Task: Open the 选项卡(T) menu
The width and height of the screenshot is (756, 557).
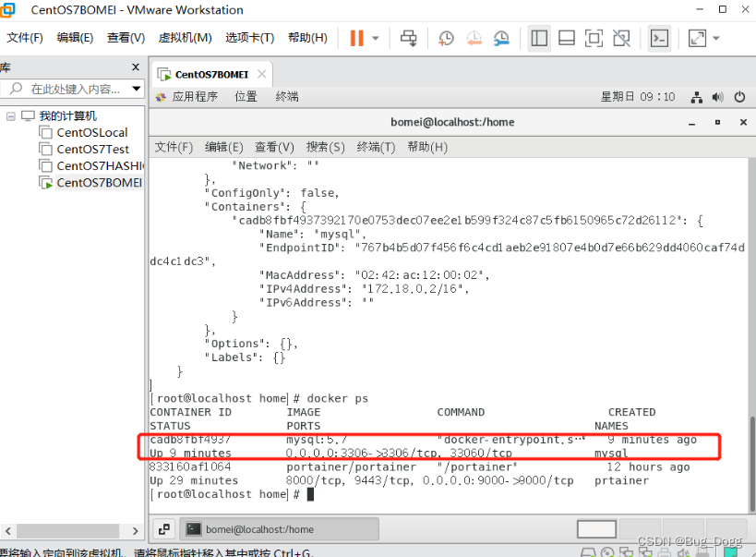Action: pyautogui.click(x=250, y=38)
